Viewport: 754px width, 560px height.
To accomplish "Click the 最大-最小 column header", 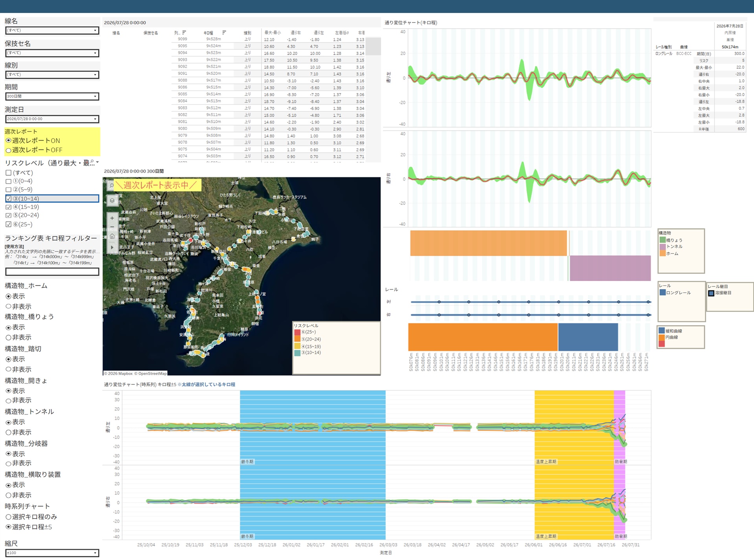I will pyautogui.click(x=273, y=33).
